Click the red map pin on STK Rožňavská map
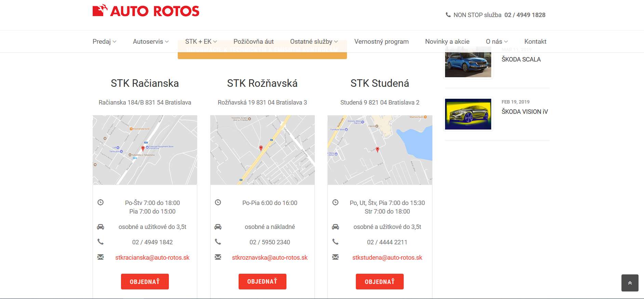Image resolution: width=644 pixels, height=299 pixels. [x=261, y=148]
